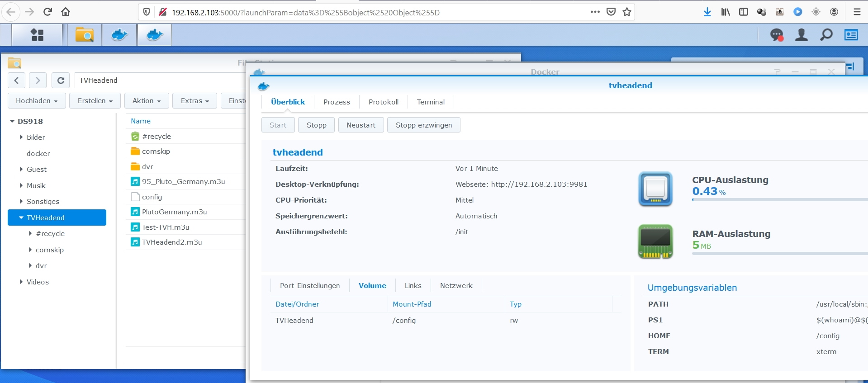Screen dimensions: 868x383
Task: Open the Firefox hamburger menu
Action: coord(857,12)
